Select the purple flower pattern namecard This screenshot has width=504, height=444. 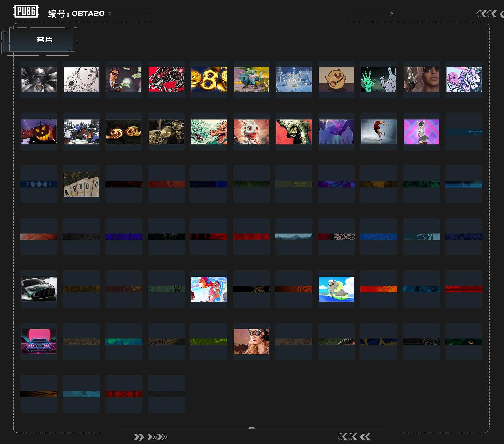[464, 79]
